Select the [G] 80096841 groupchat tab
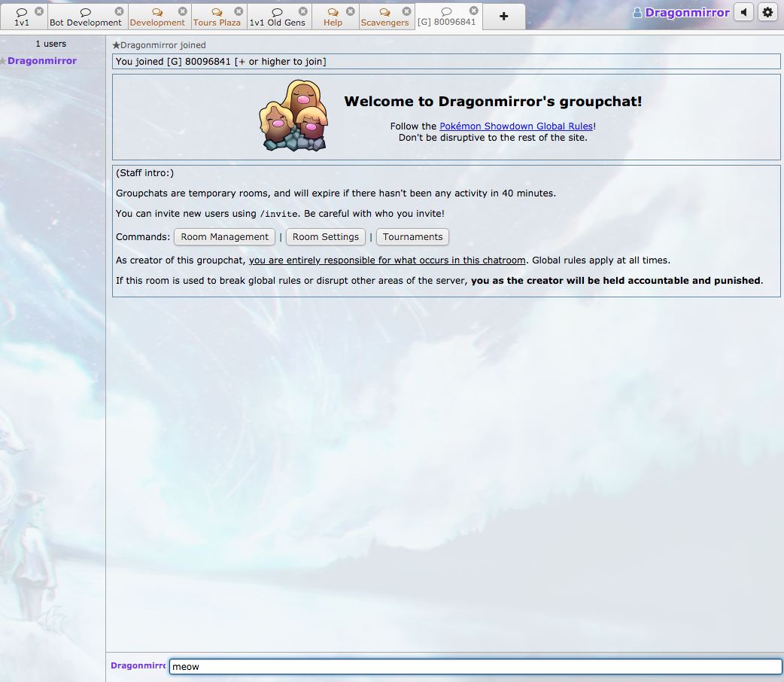784x682 pixels. pos(446,17)
